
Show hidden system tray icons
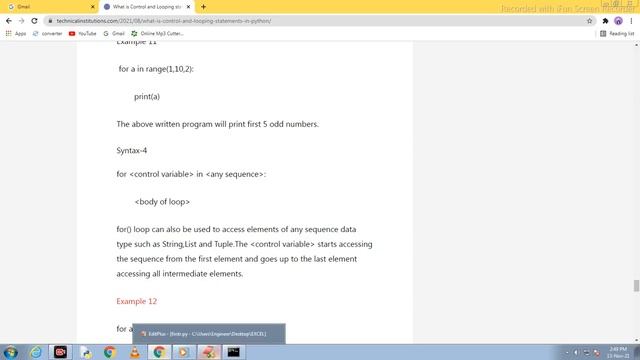point(567,353)
